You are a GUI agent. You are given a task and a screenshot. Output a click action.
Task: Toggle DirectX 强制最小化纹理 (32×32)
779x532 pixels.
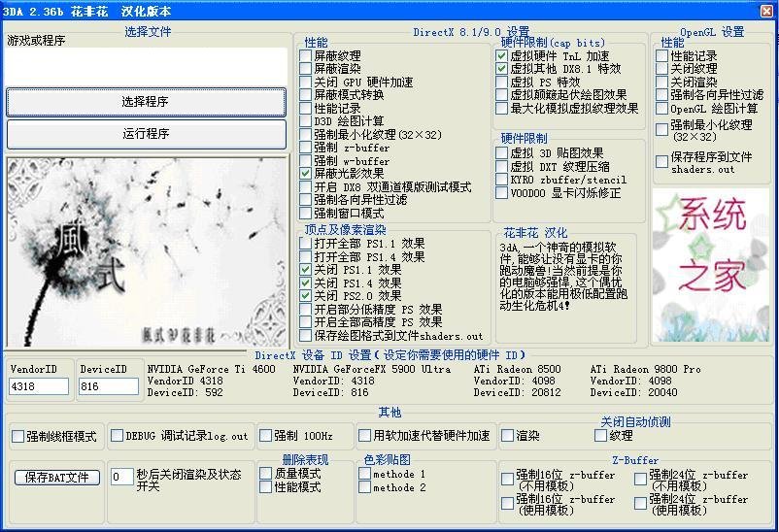coord(306,134)
